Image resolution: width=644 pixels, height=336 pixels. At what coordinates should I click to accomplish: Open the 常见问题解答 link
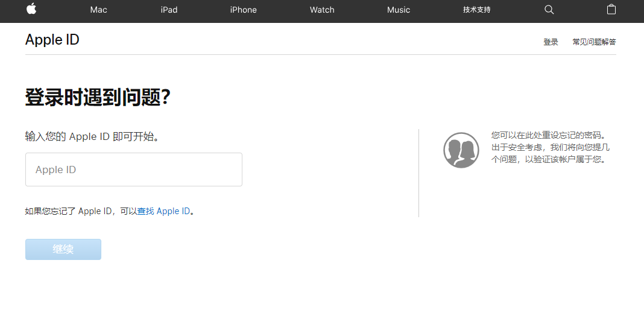(595, 42)
